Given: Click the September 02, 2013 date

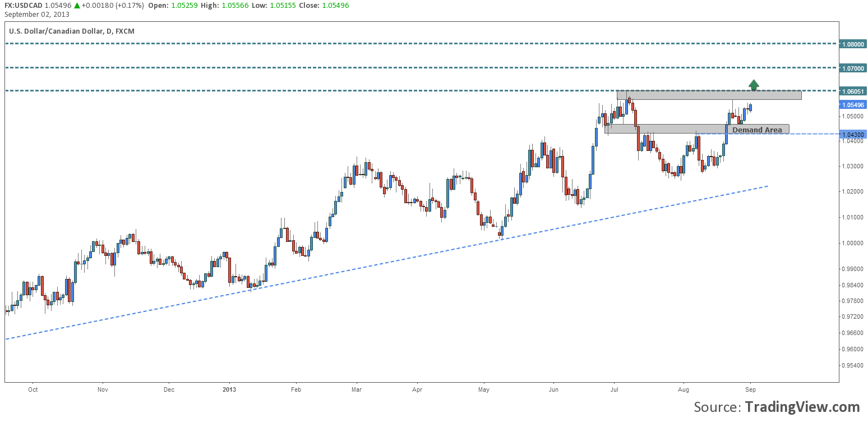Looking at the screenshot, I should point(36,14).
